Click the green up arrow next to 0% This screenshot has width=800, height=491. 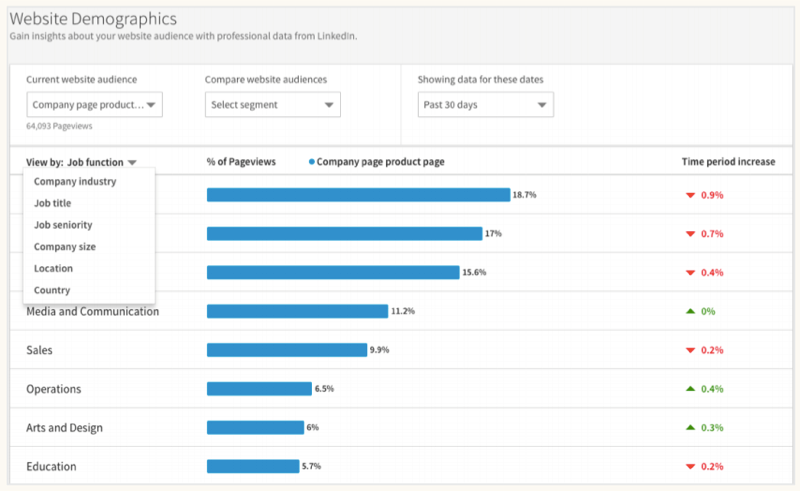coord(690,311)
